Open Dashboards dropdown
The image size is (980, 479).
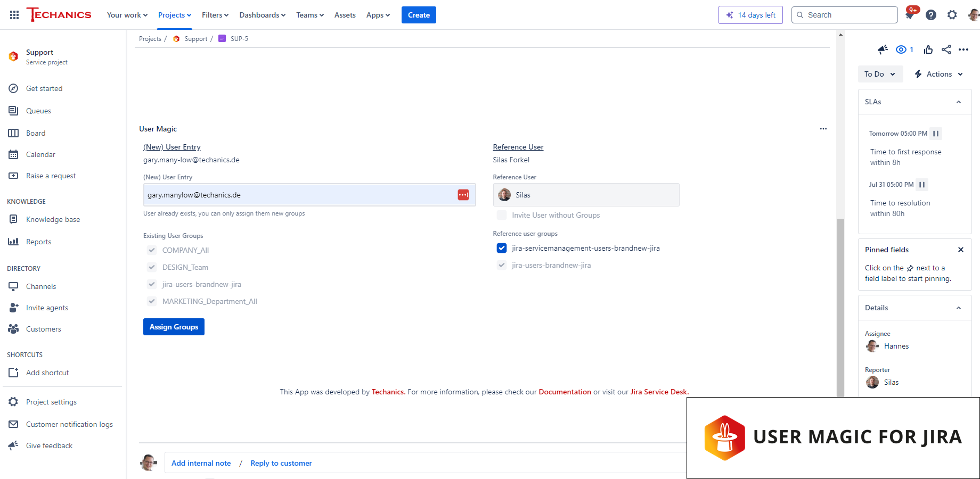click(263, 15)
